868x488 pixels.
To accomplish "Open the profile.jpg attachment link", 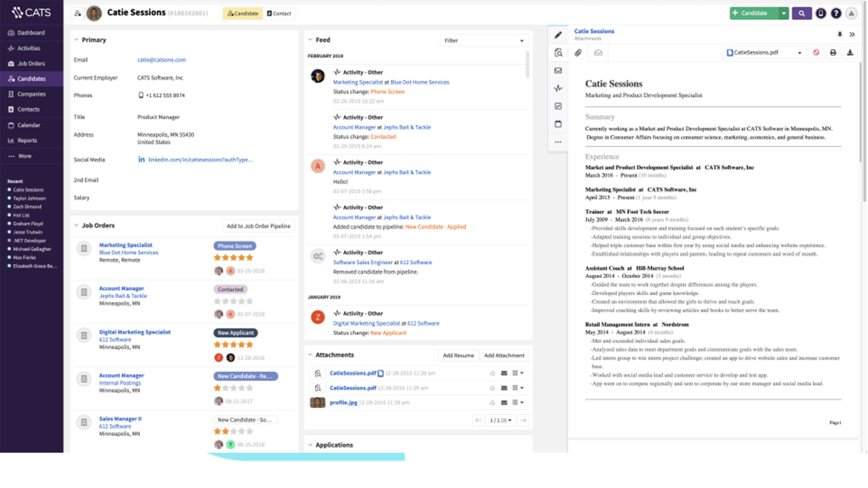I will click(343, 403).
